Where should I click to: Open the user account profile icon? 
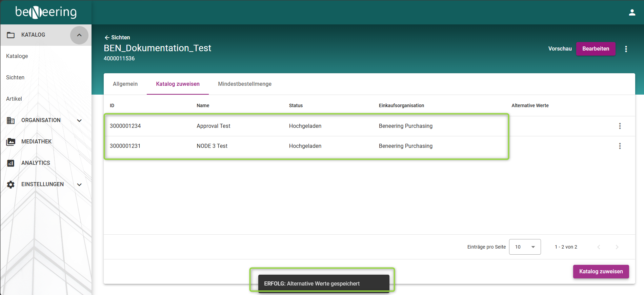click(632, 13)
